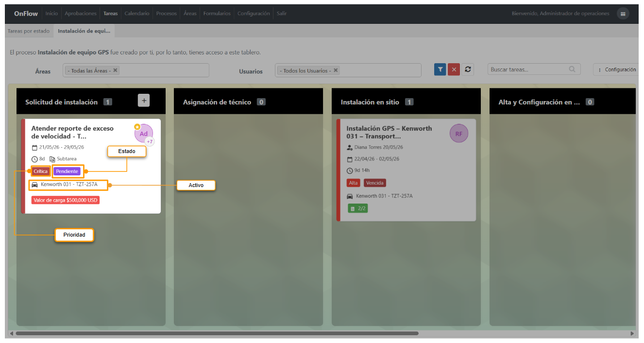This screenshot has width=644, height=343.
Task: Click the green 2/2 checklist badge
Action: 358,208
